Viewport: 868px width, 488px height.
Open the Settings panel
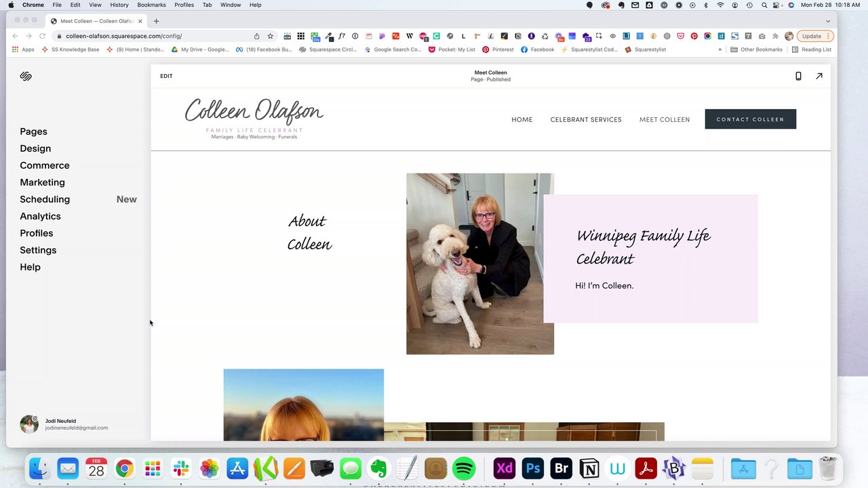[x=38, y=250]
